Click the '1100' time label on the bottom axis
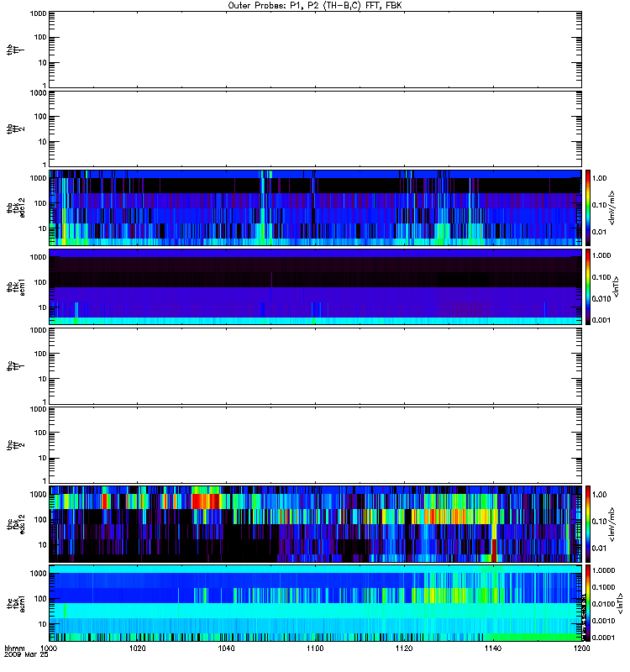Screen dimensions: 630x672 [315, 648]
